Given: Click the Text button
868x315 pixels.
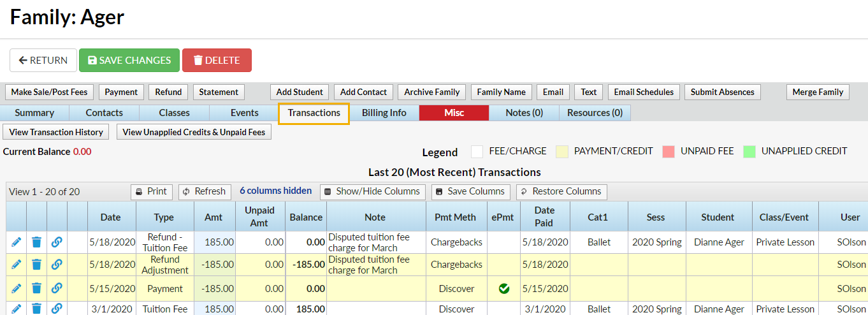Looking at the screenshot, I should click(589, 92).
